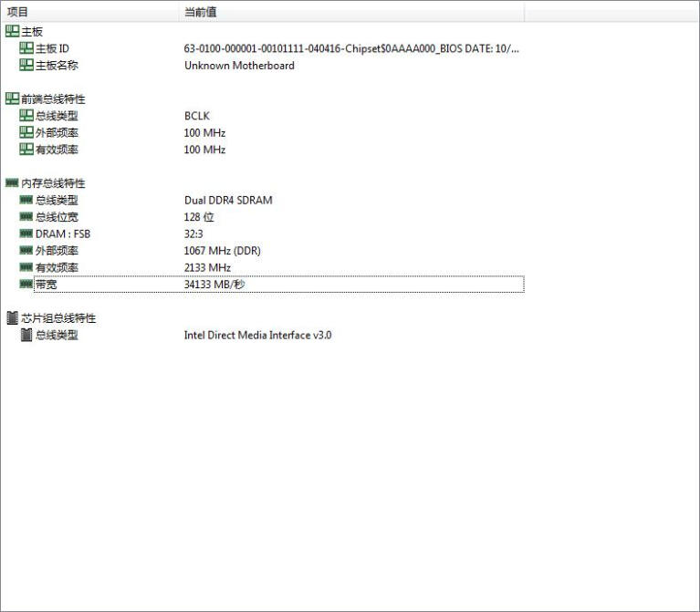Click the 当前值 column header
This screenshot has width=700, height=612.
(352, 12)
